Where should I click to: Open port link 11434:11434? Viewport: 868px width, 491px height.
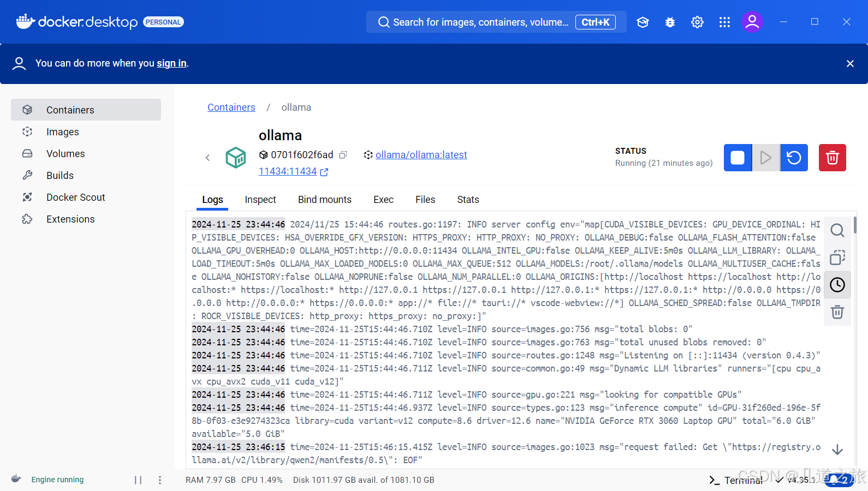point(288,171)
